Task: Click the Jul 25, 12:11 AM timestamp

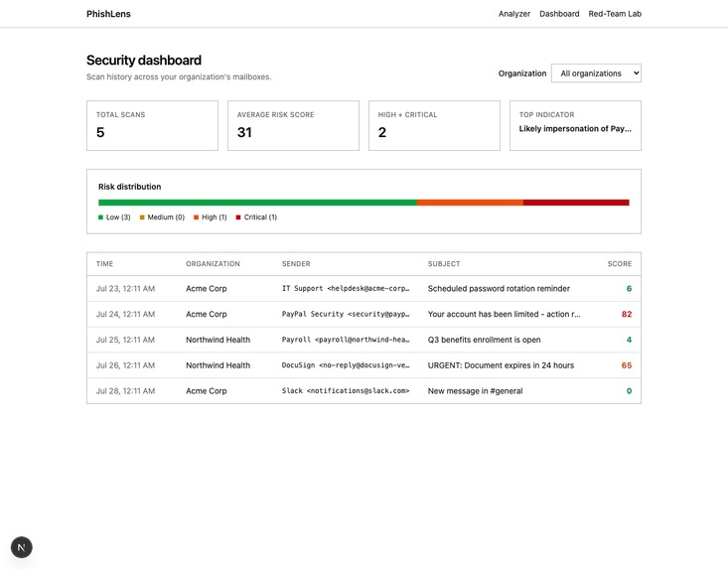Action: (x=125, y=340)
